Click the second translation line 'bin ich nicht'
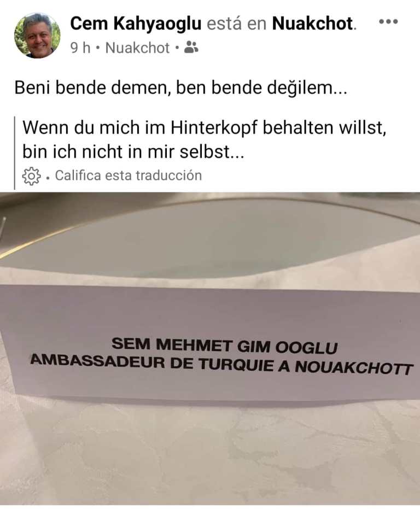The image size is (420, 509). (x=133, y=151)
